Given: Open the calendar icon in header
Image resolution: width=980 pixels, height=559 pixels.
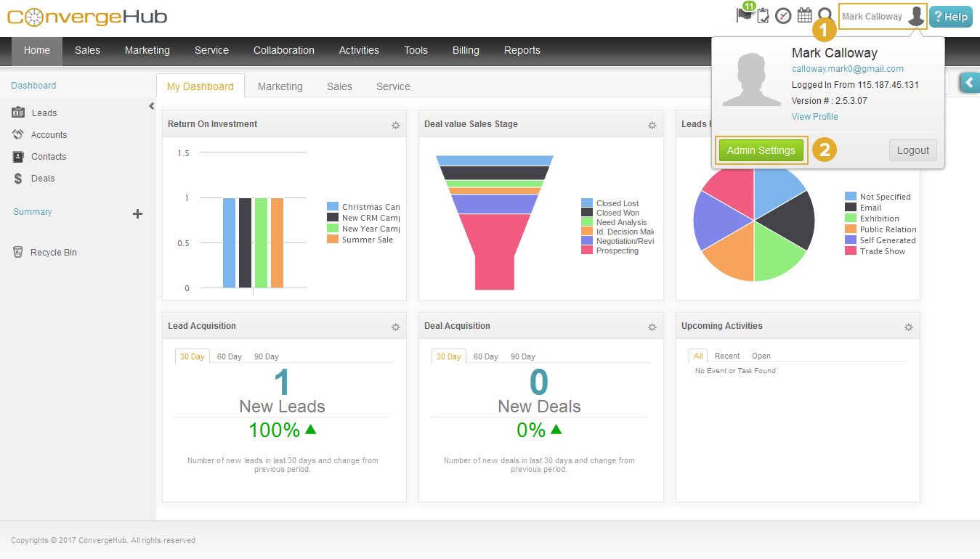Looking at the screenshot, I should point(804,15).
